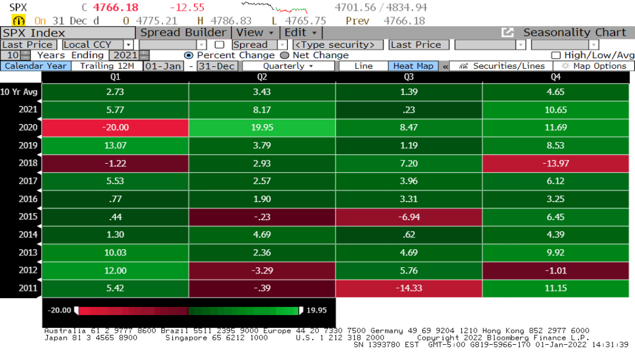Expand the Quarterly period dropdown

coord(288,66)
